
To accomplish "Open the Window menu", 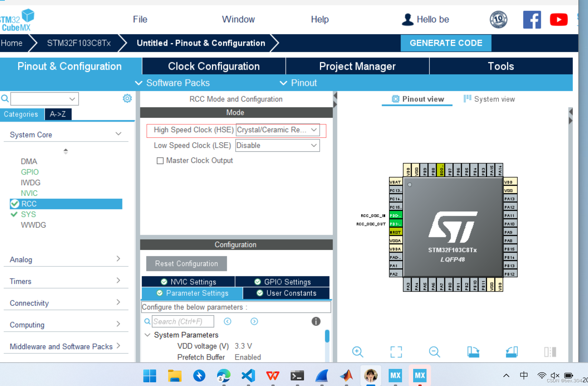I will click(x=238, y=19).
